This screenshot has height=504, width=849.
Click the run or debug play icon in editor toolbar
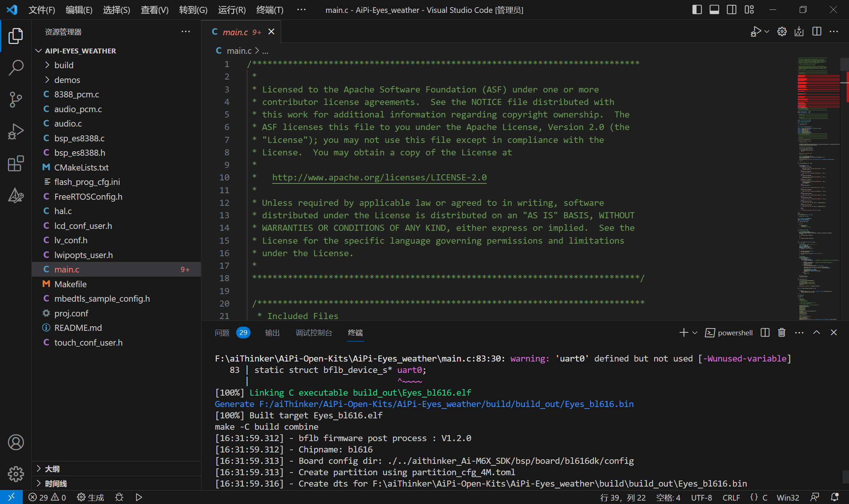click(x=756, y=32)
